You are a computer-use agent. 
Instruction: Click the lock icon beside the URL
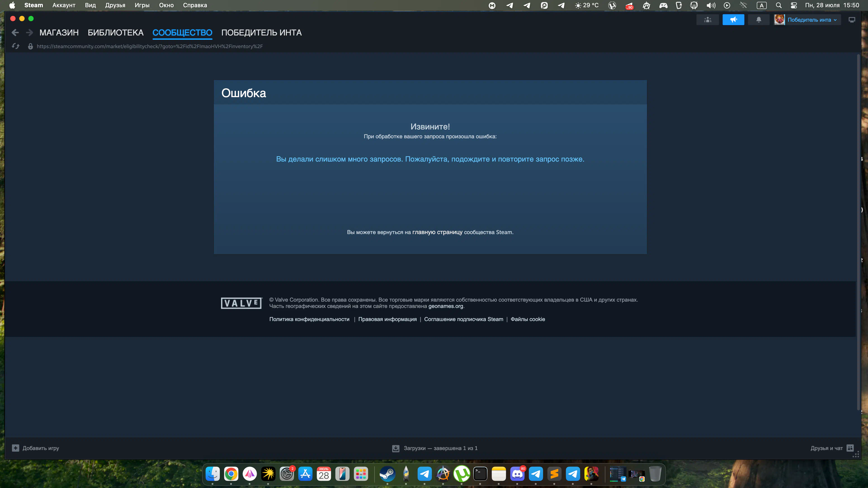[x=30, y=46]
